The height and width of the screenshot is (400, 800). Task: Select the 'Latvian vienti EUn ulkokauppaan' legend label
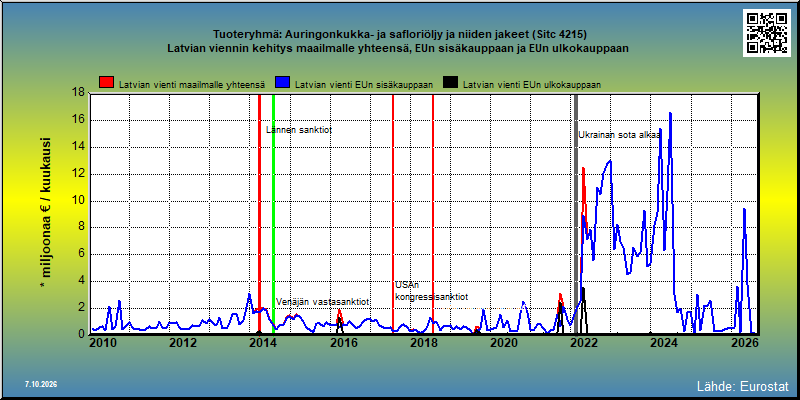[532, 85]
